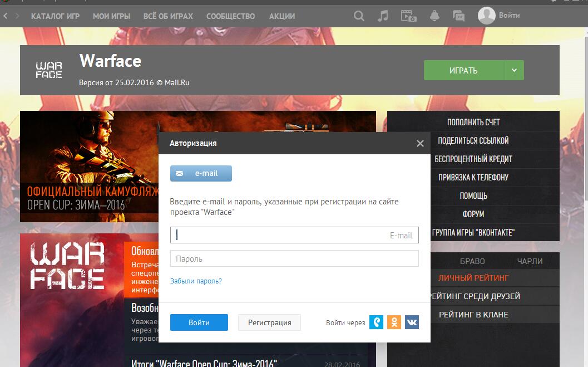
Task: Follow the Забыли пароль? link
Action: point(196,281)
